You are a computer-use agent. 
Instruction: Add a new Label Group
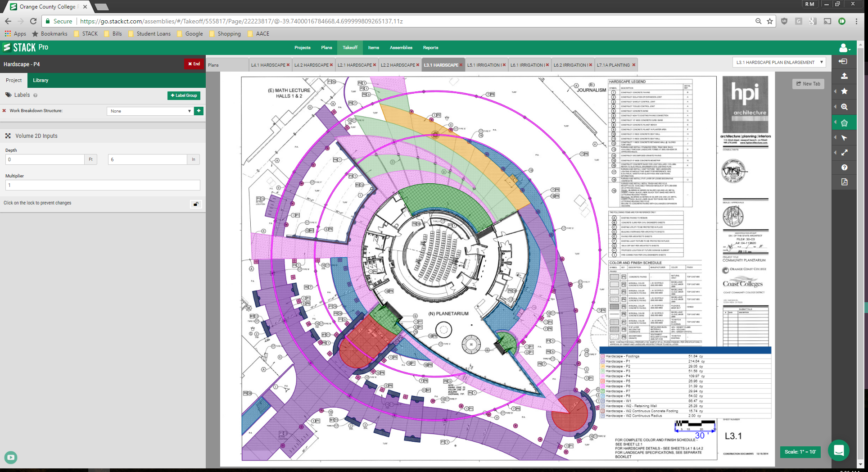tap(184, 95)
